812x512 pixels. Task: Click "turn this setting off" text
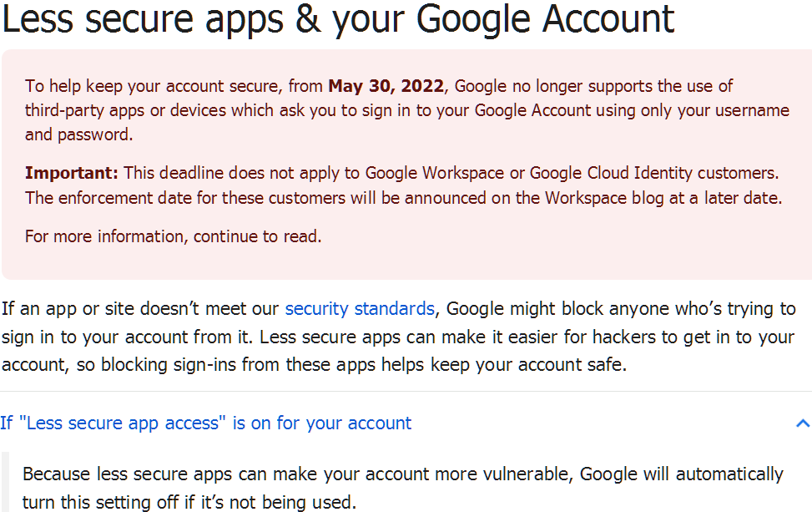click(x=100, y=502)
